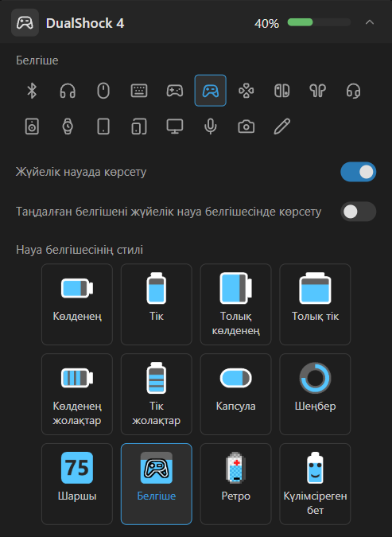Select the wireless earbuds icon
The width and height of the screenshot is (392, 537).
click(318, 91)
